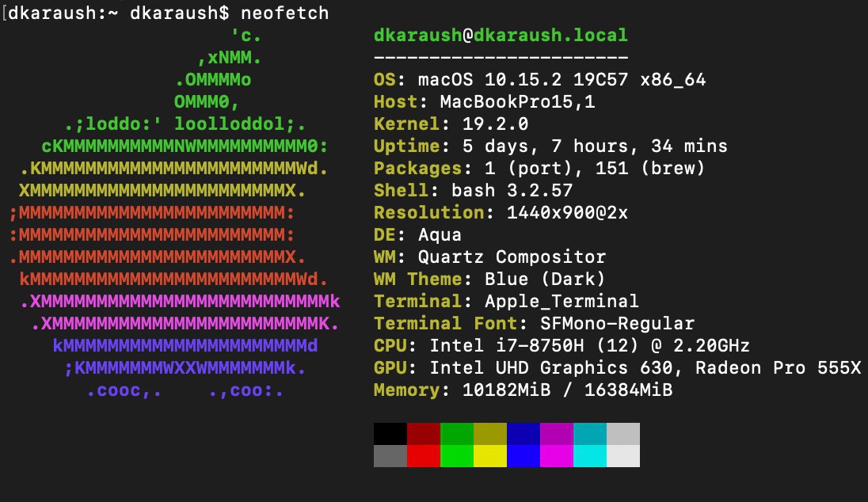Click the ASCII logo line '.OMMMMo'
The image size is (868, 502).
[213, 80]
